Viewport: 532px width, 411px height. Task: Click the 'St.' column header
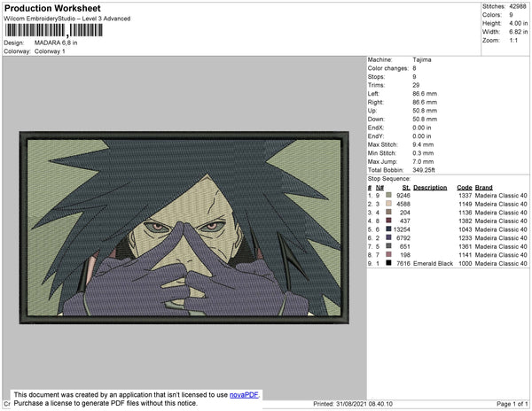pyautogui.click(x=406, y=188)
